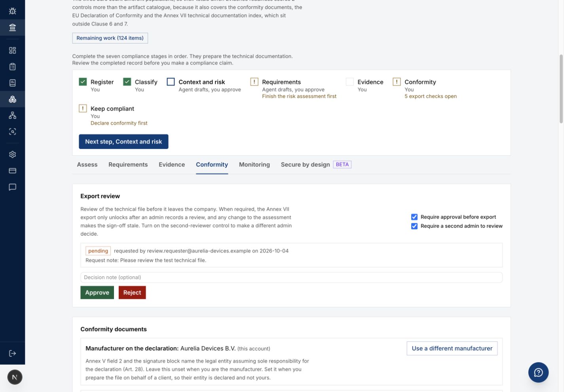Click Use a different manufacturer button
The image size is (564, 392).
click(452, 348)
